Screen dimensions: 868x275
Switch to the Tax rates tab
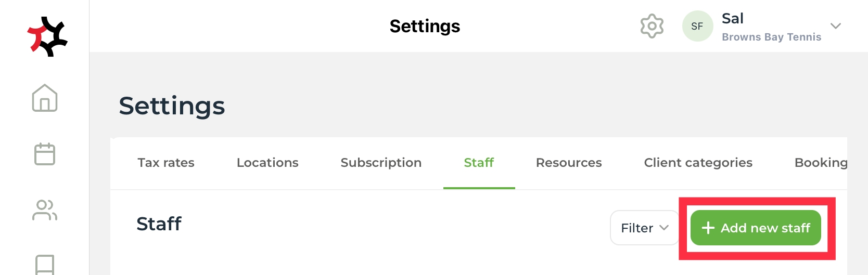coord(166,163)
